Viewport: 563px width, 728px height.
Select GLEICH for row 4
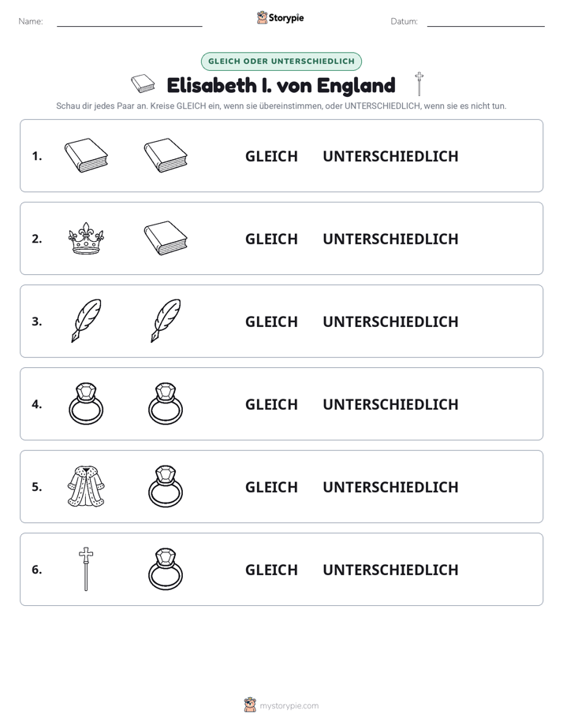pyautogui.click(x=271, y=404)
